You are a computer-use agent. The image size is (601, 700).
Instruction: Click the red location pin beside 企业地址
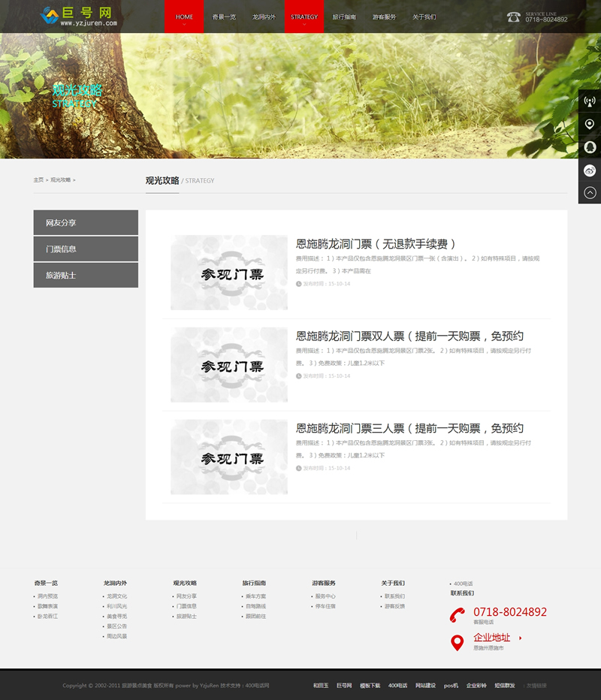tap(457, 643)
